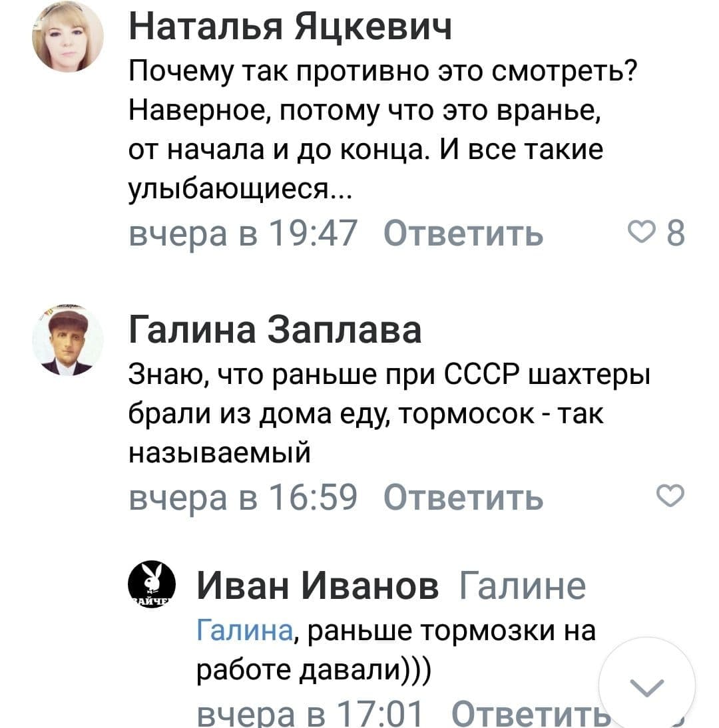Image resolution: width=719 pixels, height=728 pixels.
Task: Tap the scroll-down chevron button
Action: [646, 685]
